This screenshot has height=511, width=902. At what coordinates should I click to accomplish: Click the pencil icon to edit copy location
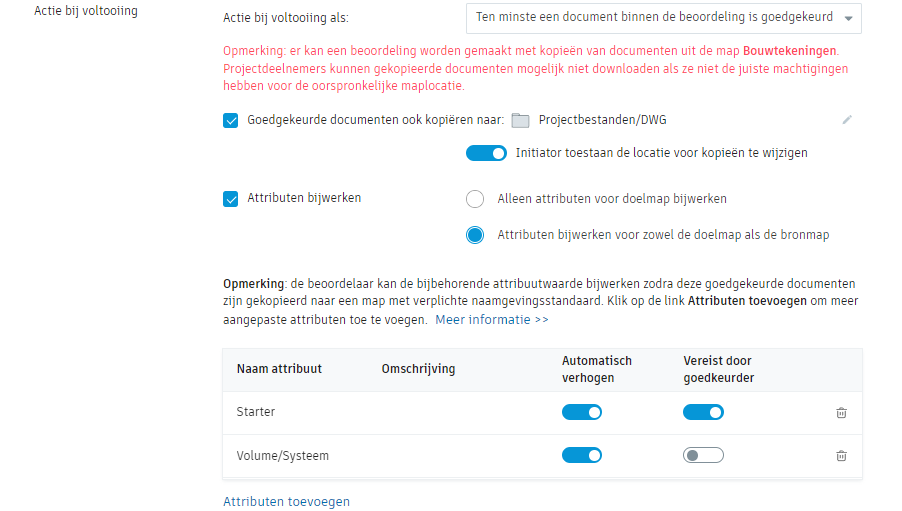click(847, 120)
